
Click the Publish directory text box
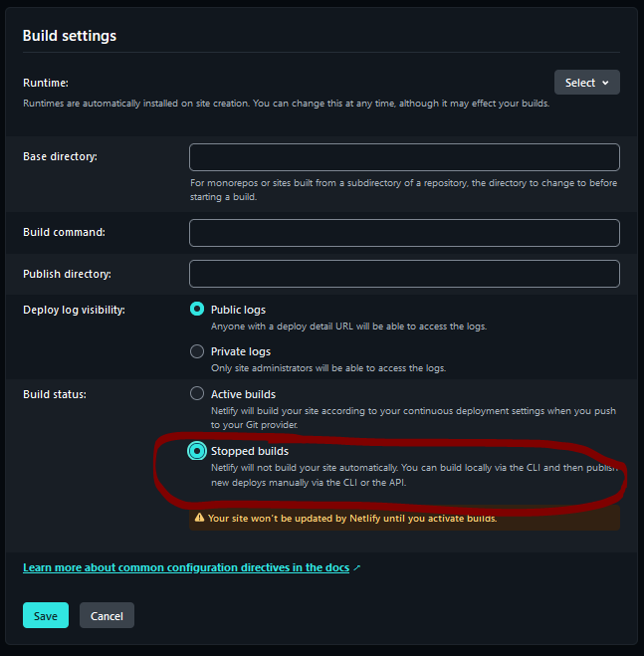tap(404, 274)
